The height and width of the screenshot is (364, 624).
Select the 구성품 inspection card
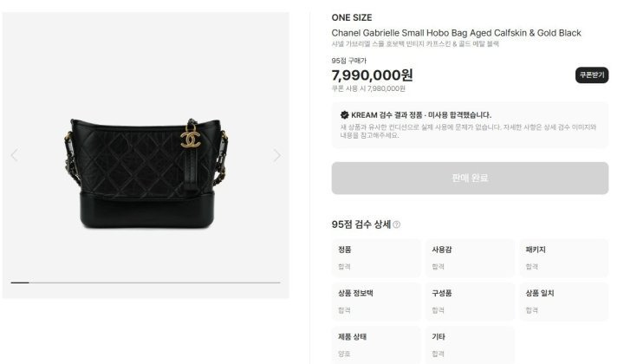tap(470, 302)
